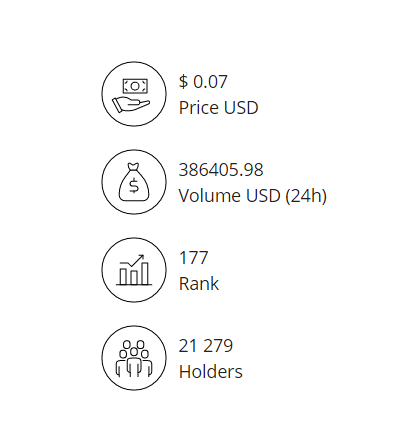Click the (24h) part of the volume label

click(306, 196)
